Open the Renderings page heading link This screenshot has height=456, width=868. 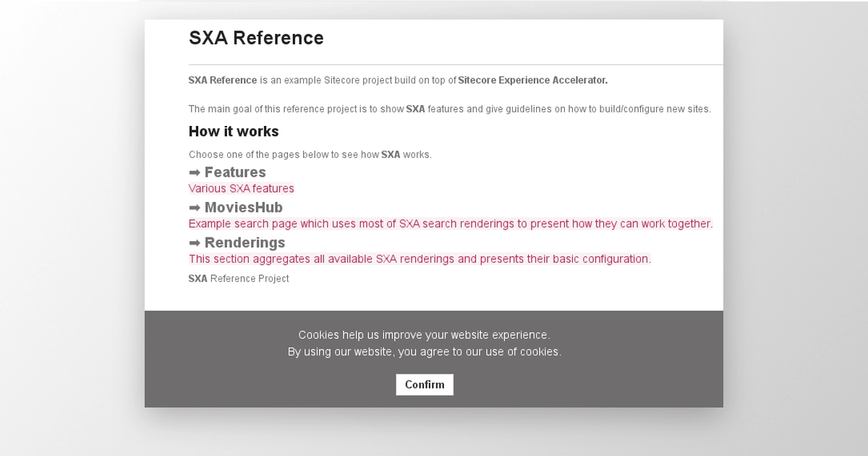[x=237, y=242]
